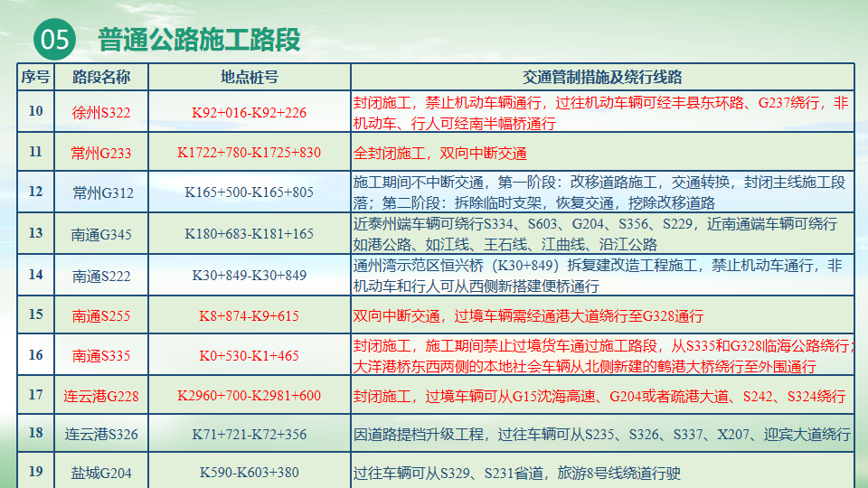This screenshot has width=868, height=488.
Task: Select row number 16 cell
Action: click(36, 354)
